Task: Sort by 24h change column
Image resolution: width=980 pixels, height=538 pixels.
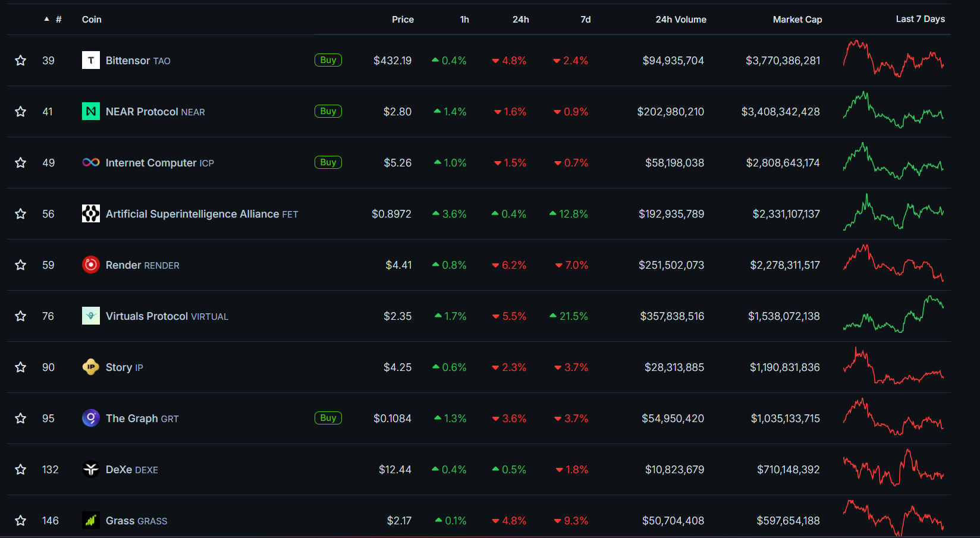Action: click(x=521, y=20)
